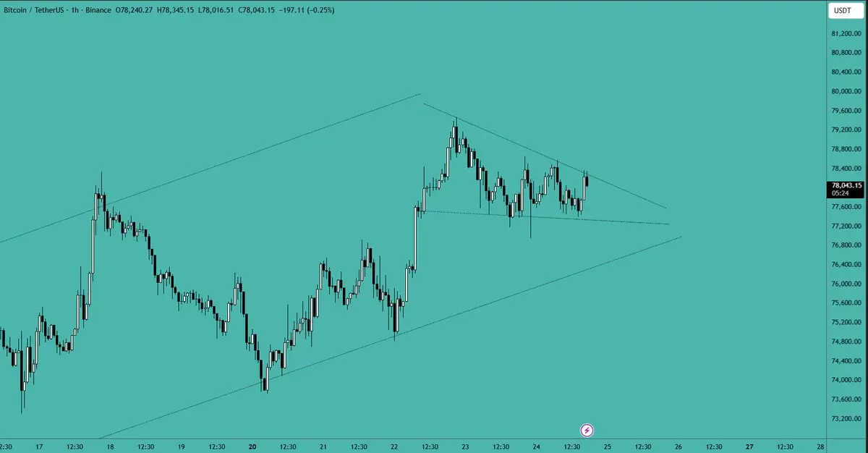The width and height of the screenshot is (868, 453).
Task: Click bold date 27 on the time axis
Action: point(749,446)
